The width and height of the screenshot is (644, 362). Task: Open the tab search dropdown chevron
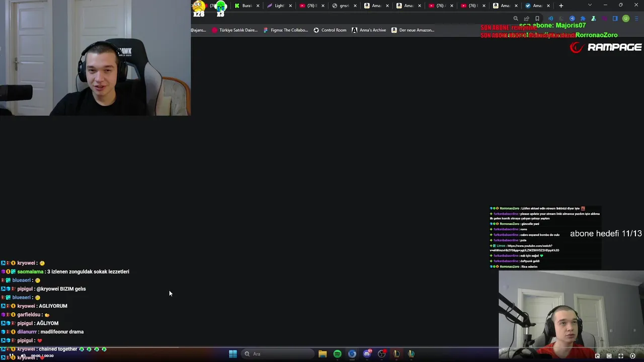coord(590,5)
